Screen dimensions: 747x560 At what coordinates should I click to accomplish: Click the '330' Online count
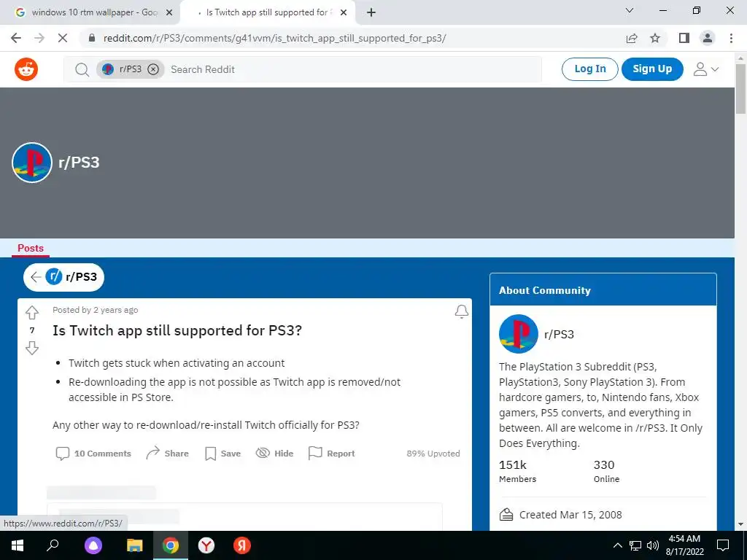pos(603,464)
